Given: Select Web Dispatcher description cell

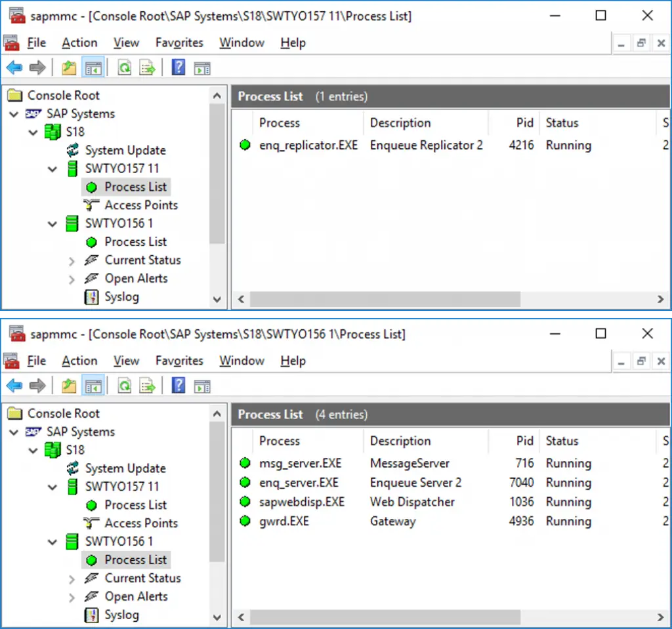Looking at the screenshot, I should point(412,502).
